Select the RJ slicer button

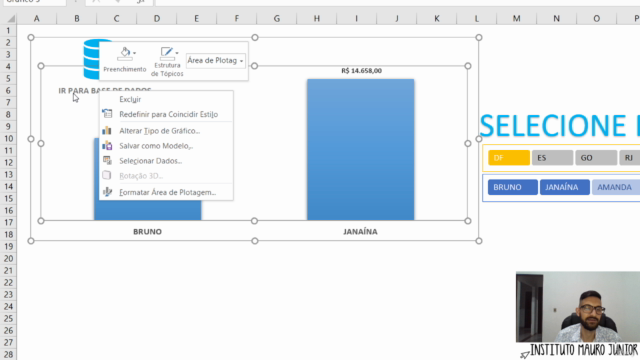pos(630,158)
